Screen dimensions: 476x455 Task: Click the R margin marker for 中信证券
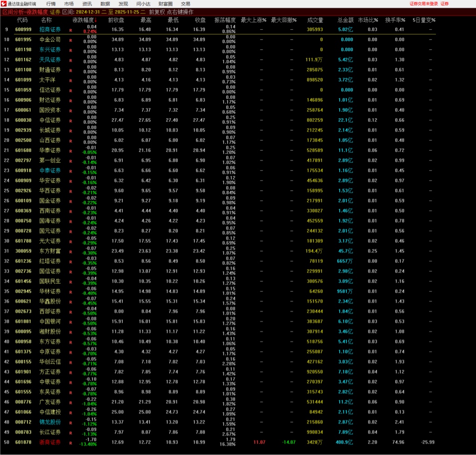click(x=71, y=121)
